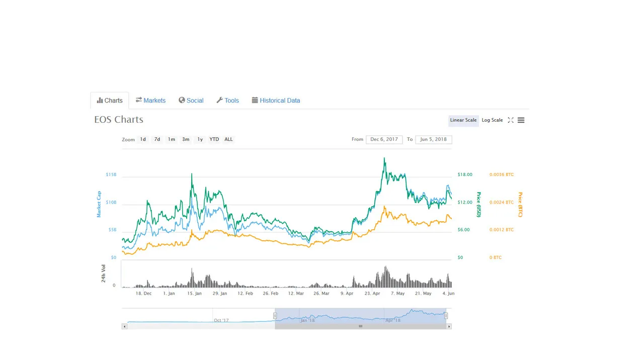The width and height of the screenshot is (644, 352).
Task: Open the Historical Data tab
Action: pos(276,101)
